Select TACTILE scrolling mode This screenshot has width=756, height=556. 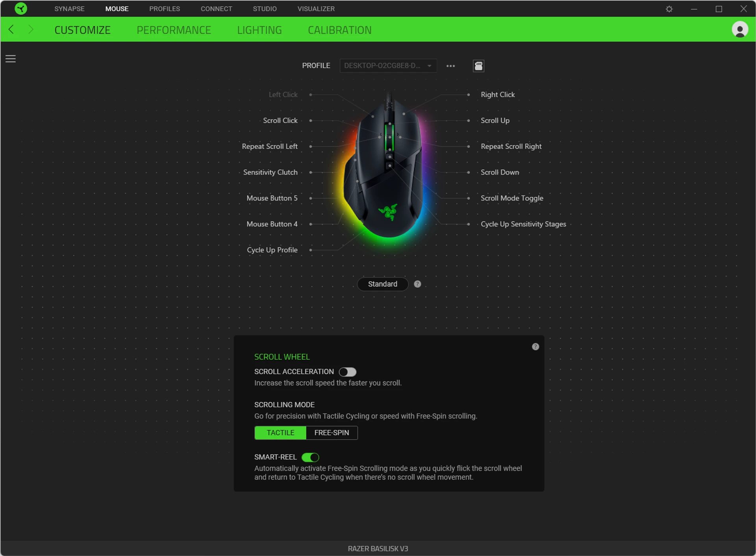tap(280, 433)
